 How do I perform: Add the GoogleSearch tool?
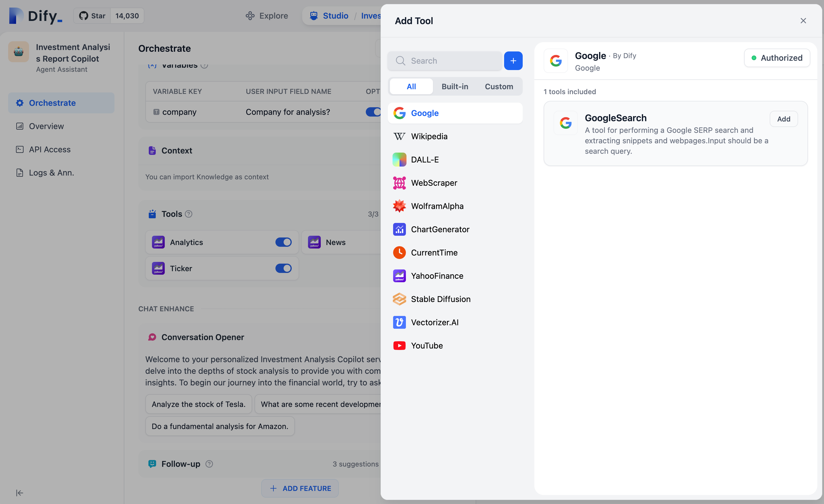point(783,119)
